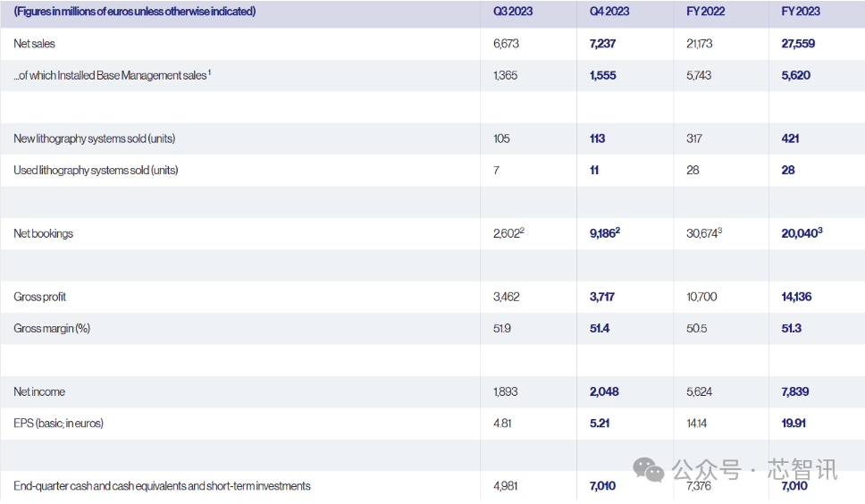The width and height of the screenshot is (865, 504).
Task: Click the net income value 2,048
Action: [x=604, y=392]
